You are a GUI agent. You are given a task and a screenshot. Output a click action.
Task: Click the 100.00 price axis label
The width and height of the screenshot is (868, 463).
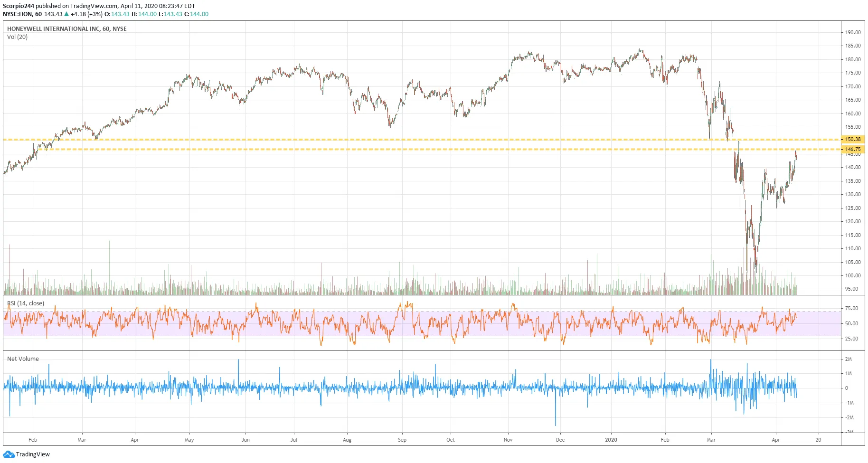coord(853,276)
